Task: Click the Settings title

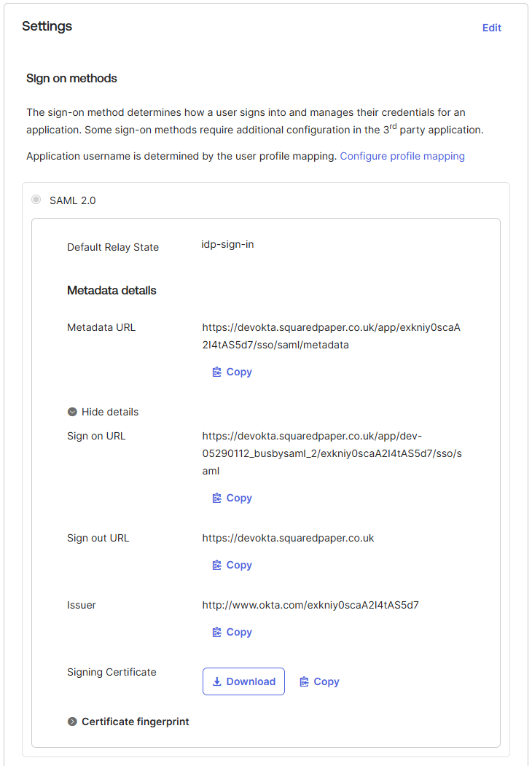Action: 47,26
